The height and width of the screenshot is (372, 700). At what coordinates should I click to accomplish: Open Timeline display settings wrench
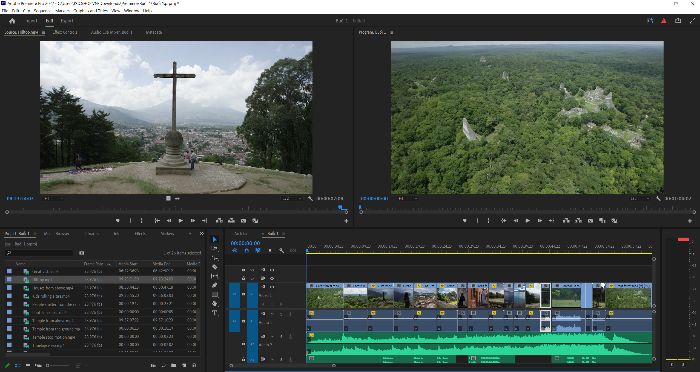[281, 251]
